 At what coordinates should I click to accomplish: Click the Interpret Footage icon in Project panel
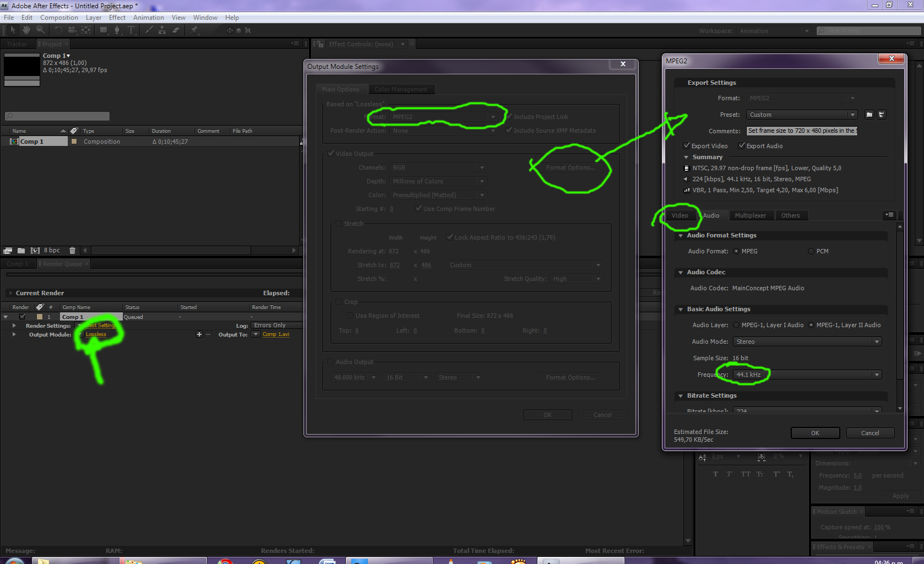click(x=8, y=251)
